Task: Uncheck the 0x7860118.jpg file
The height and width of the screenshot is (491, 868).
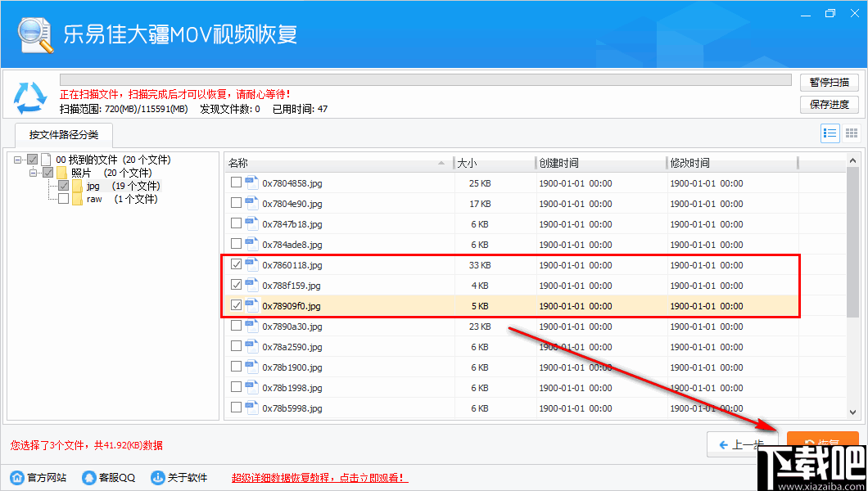Action: click(237, 264)
